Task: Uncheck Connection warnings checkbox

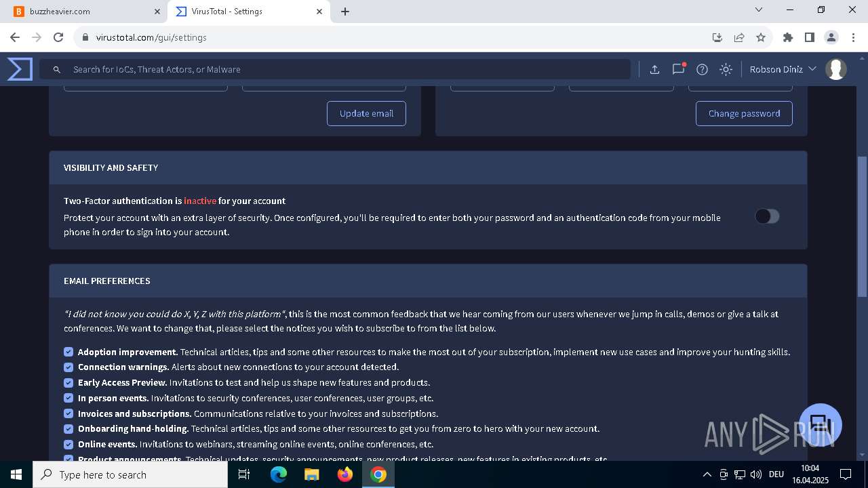Action: (x=68, y=367)
